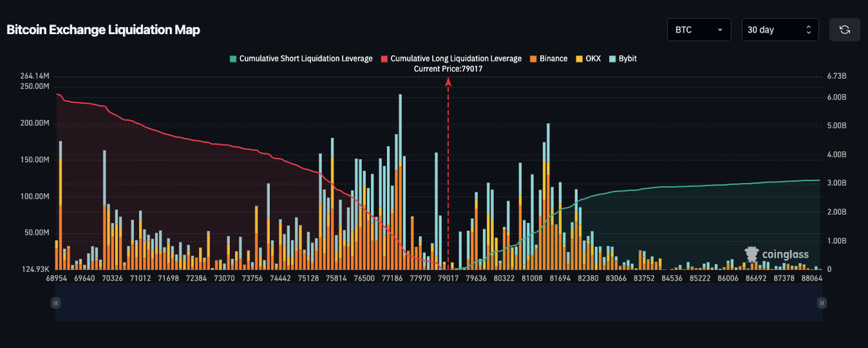
Task: Toggle Cumulative Short Liquidation Leverage legend
Action: (300, 59)
